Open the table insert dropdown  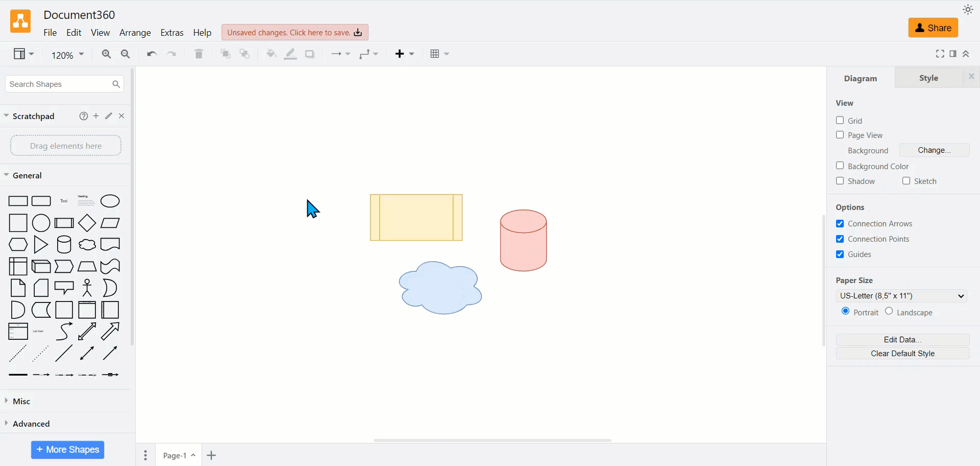tap(439, 54)
